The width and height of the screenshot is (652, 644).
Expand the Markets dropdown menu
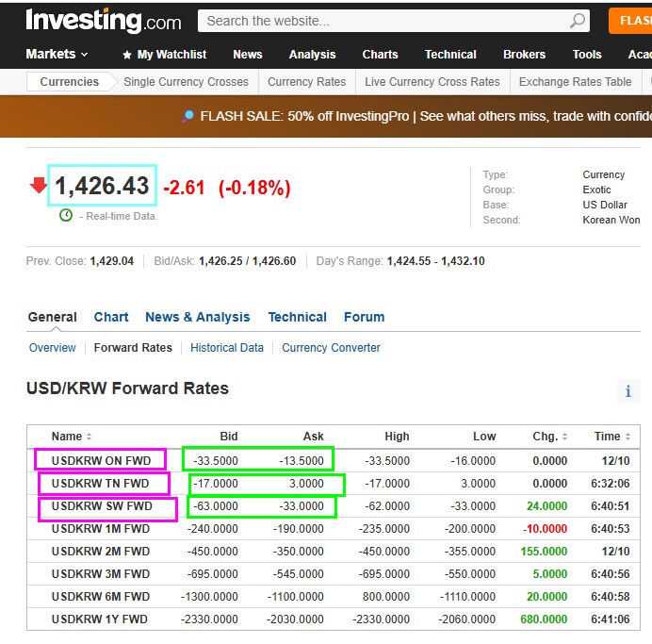(57, 54)
